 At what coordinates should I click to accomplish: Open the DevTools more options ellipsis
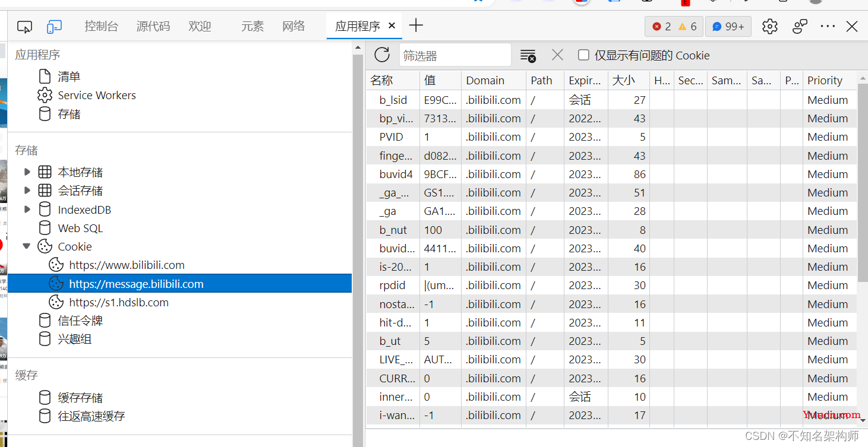(x=828, y=26)
